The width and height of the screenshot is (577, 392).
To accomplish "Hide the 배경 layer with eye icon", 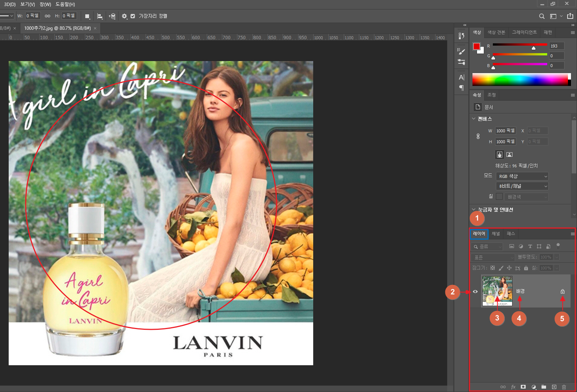I will 475,291.
